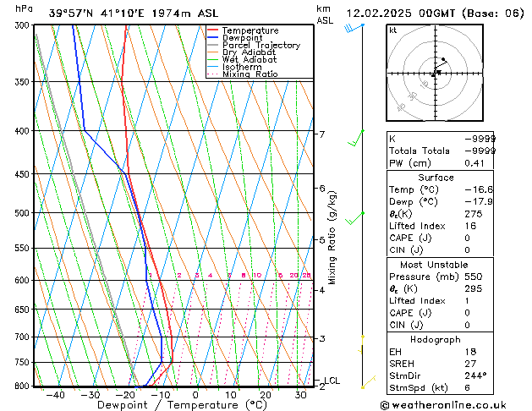The image size is (532, 411).
Task: Click the 350 hPa pressure label
Action: (x=24, y=82)
